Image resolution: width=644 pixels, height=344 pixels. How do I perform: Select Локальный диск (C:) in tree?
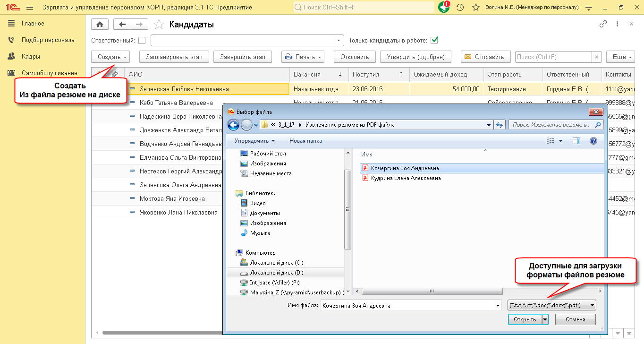[x=277, y=263]
